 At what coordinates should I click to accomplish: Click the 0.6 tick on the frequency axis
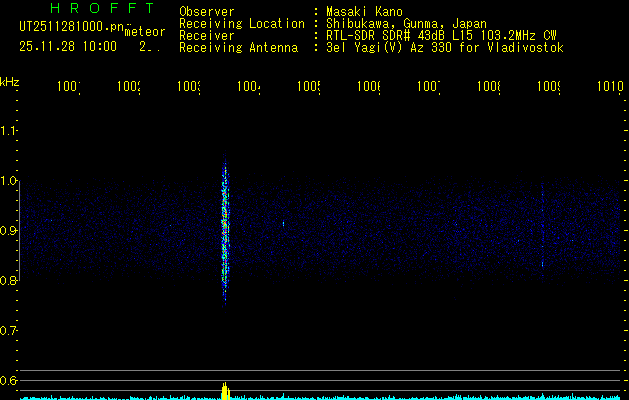(x=9, y=381)
